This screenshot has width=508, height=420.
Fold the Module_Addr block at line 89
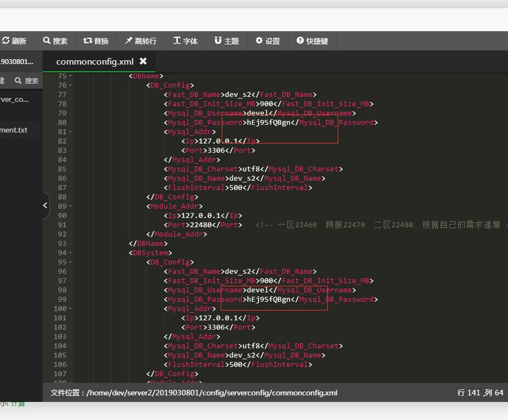tap(70, 206)
